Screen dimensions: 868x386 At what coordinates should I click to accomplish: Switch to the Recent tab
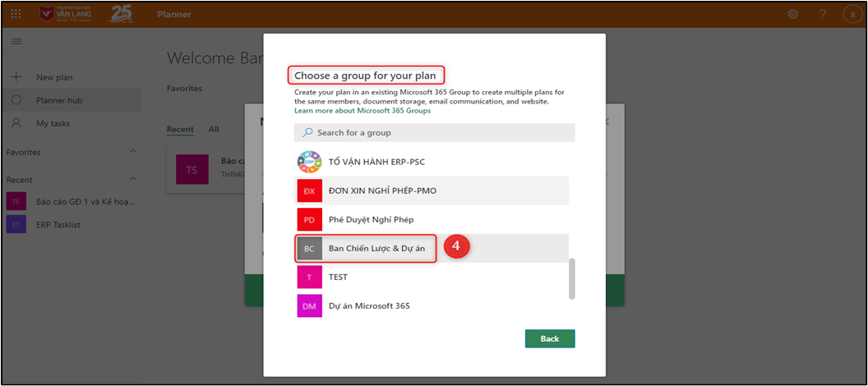coord(180,130)
